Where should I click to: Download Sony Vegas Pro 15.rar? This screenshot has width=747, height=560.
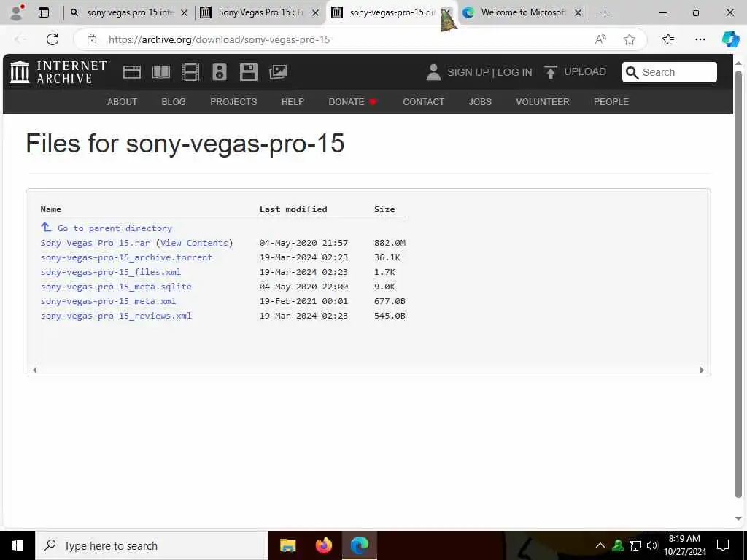[x=96, y=243]
